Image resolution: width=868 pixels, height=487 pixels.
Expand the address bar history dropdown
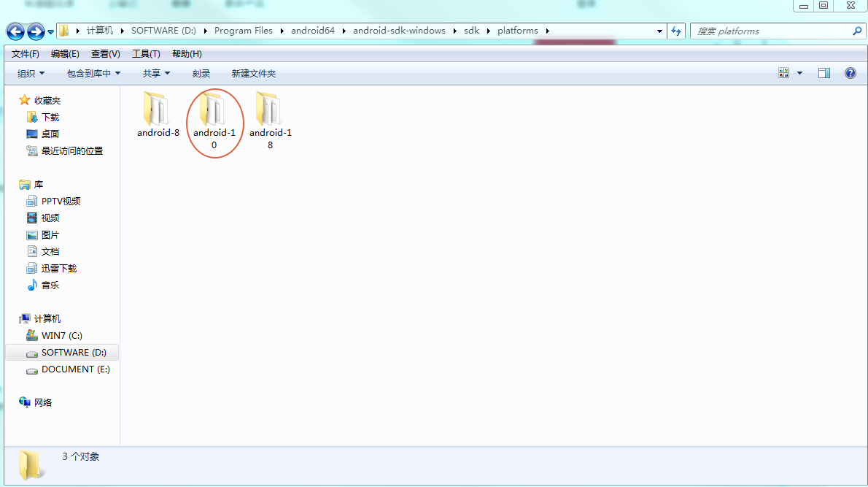point(659,31)
